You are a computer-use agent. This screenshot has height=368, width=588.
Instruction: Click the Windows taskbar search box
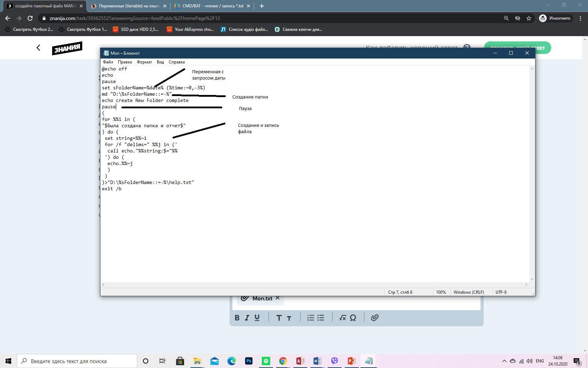click(x=77, y=361)
